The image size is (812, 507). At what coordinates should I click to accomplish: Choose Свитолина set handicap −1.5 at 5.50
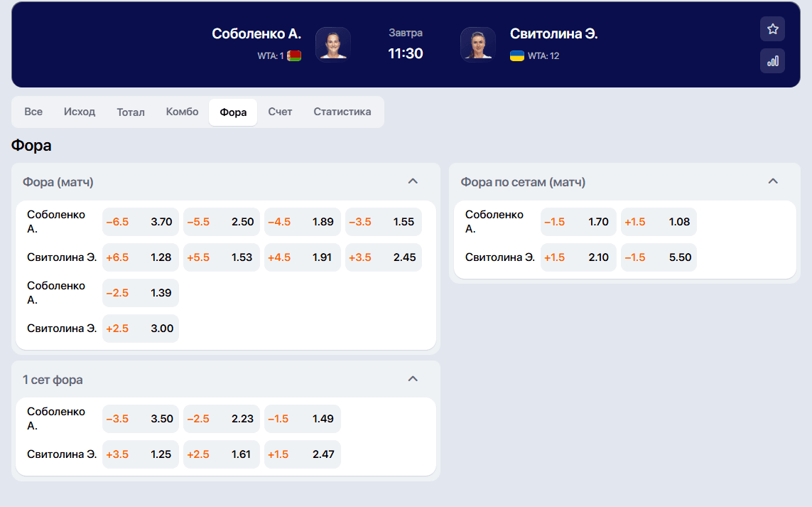[659, 257]
